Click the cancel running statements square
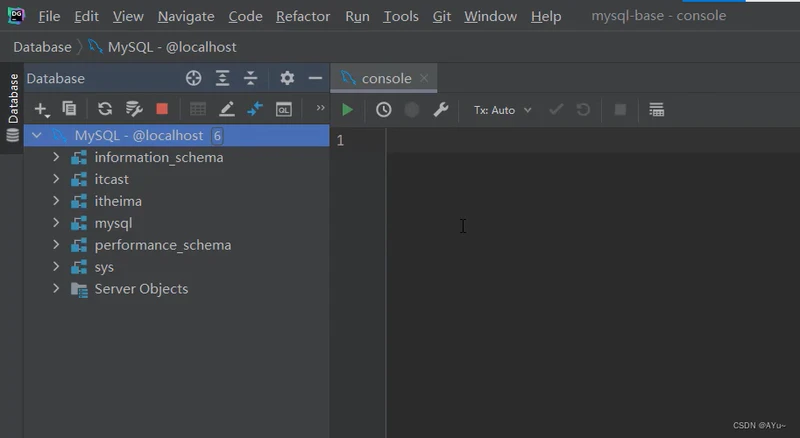This screenshot has height=438, width=800. 620,110
